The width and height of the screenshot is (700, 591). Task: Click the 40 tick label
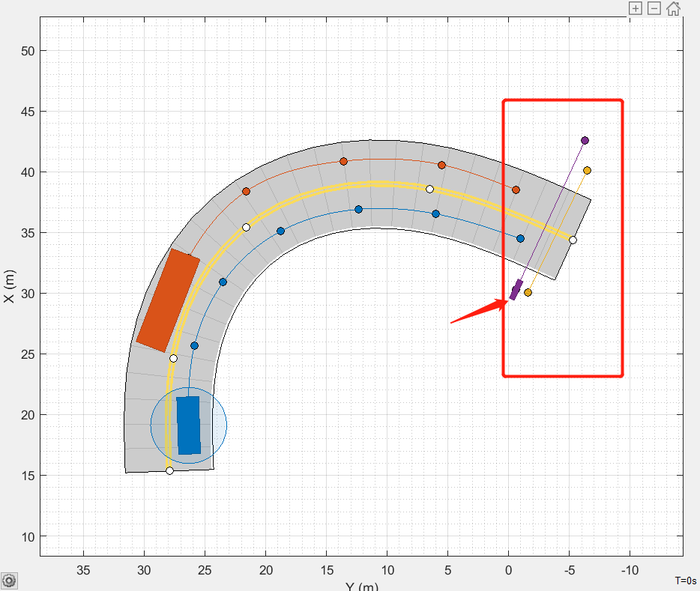[x=28, y=172]
